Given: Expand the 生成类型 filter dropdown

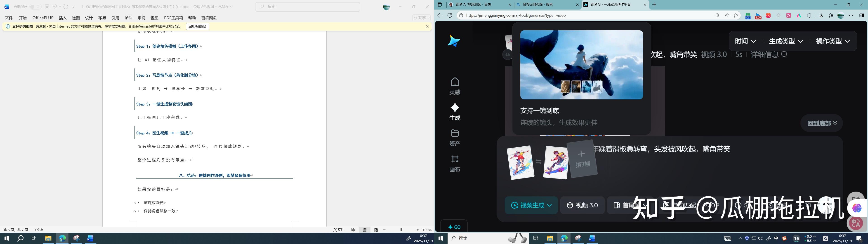Looking at the screenshot, I should click(786, 41).
